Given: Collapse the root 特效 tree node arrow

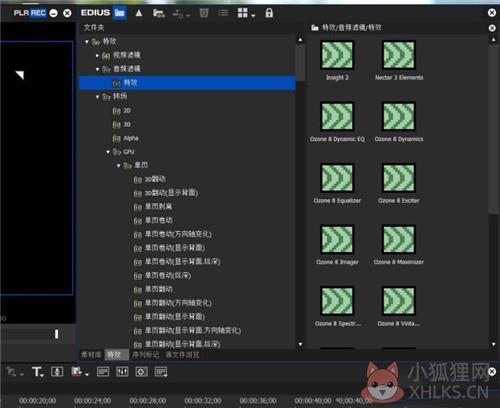Looking at the screenshot, I should (x=87, y=42).
